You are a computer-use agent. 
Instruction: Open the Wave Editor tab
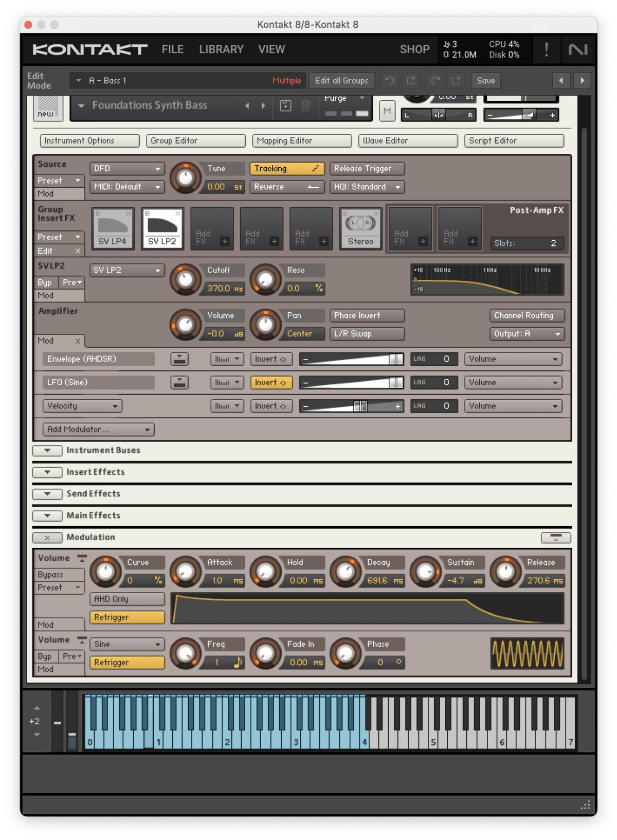tap(408, 141)
